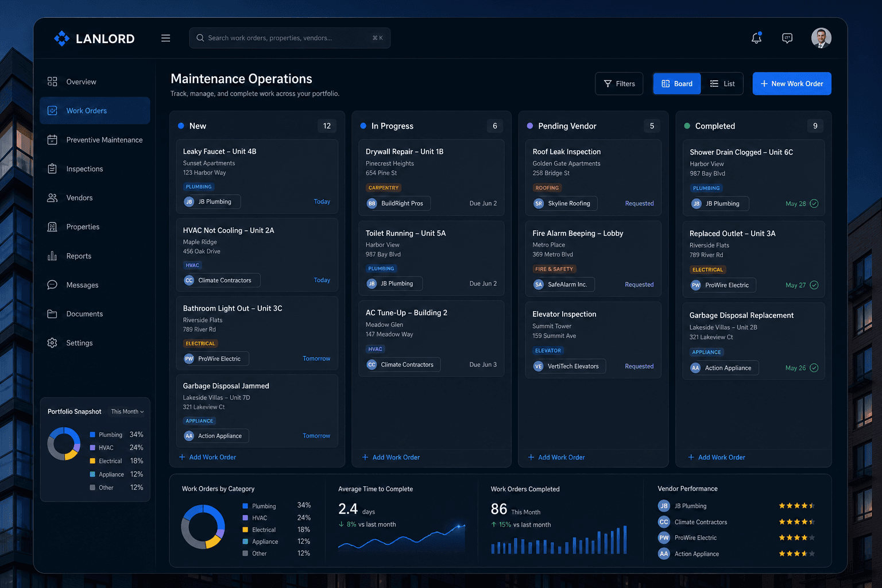Click the Tomorrow due label on Bathroom Light Out card
This screenshot has height=588, width=882.
[x=316, y=358]
